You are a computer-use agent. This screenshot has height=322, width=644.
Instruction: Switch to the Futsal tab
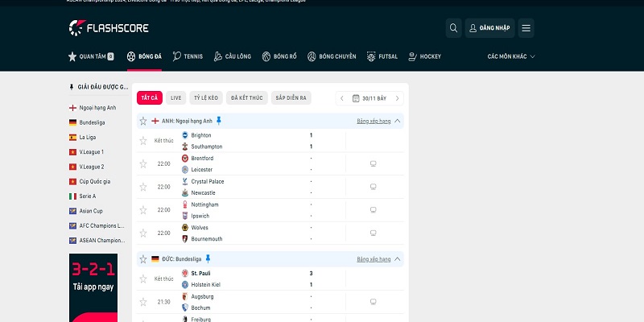[382, 56]
